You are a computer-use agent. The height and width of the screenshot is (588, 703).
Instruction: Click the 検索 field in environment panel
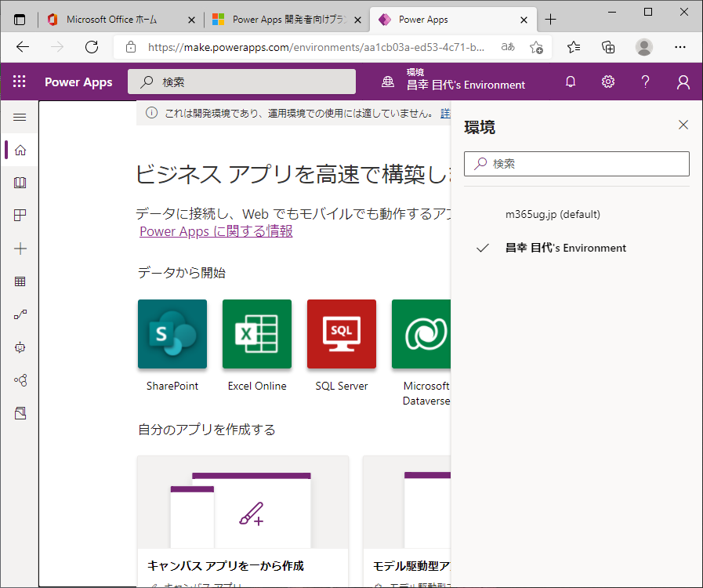[x=577, y=164]
